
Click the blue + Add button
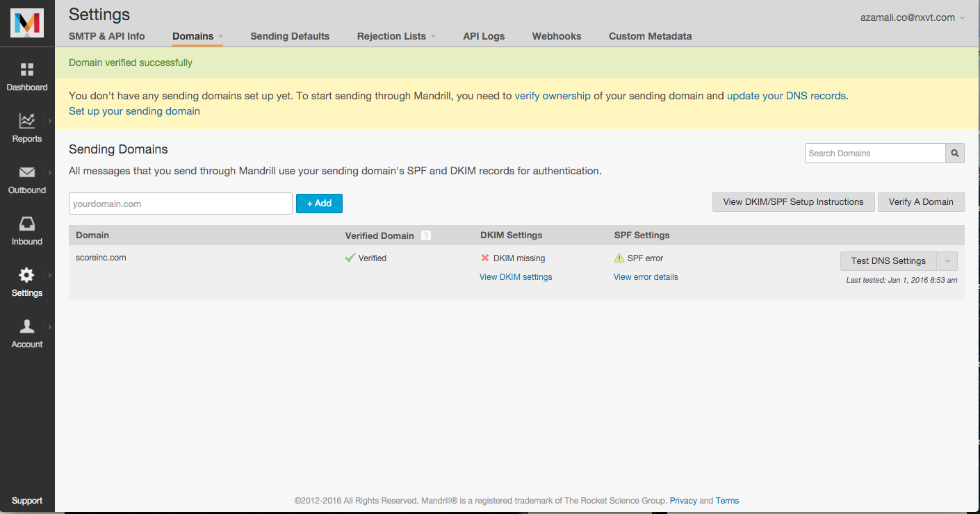pyautogui.click(x=319, y=204)
